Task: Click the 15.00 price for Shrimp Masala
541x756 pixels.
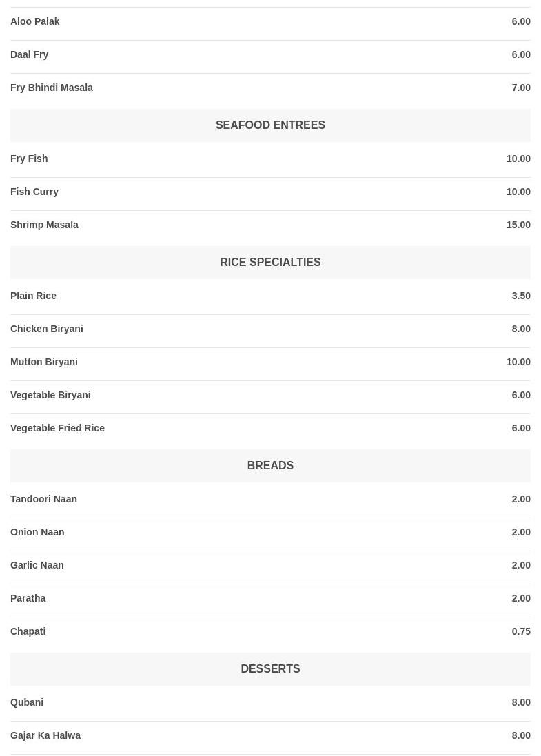Action: (x=518, y=225)
